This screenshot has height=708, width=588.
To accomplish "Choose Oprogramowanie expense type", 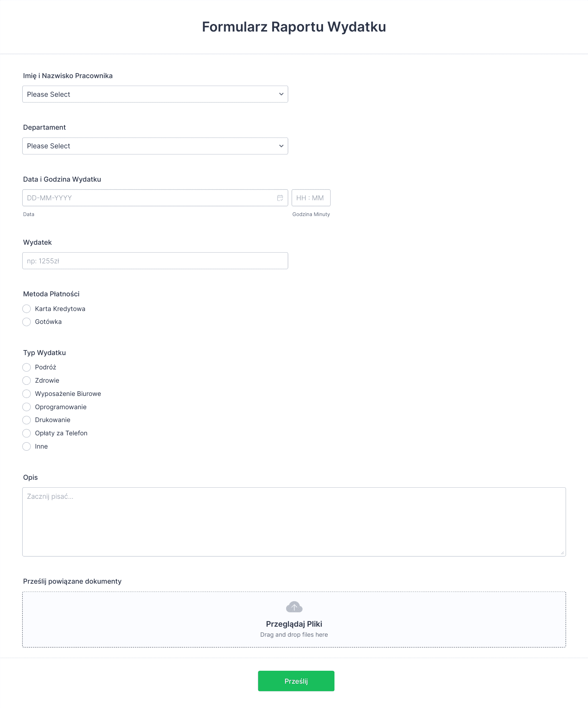I will click(26, 407).
